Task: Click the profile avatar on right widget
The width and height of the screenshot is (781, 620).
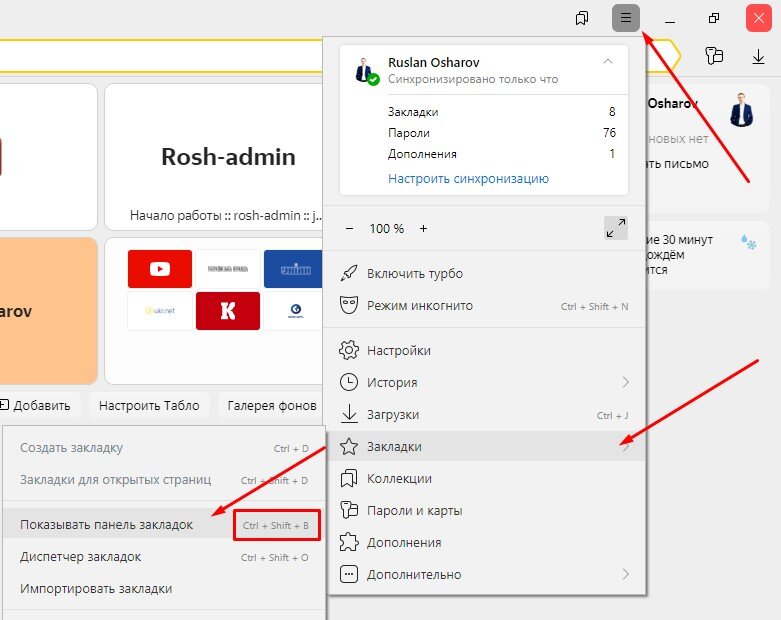Action: (741, 110)
